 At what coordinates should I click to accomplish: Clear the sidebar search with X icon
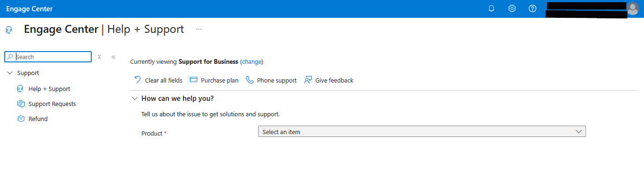[x=99, y=57]
